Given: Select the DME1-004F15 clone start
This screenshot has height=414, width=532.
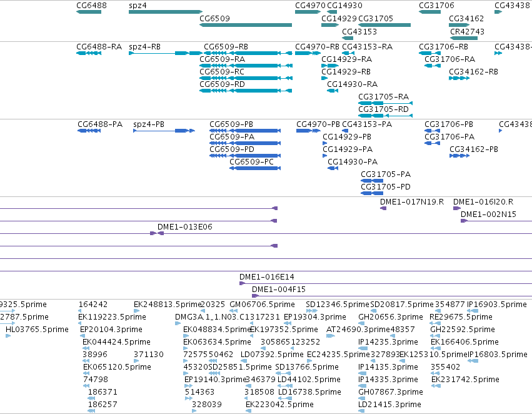Looking at the screenshot, I should coord(255,296).
